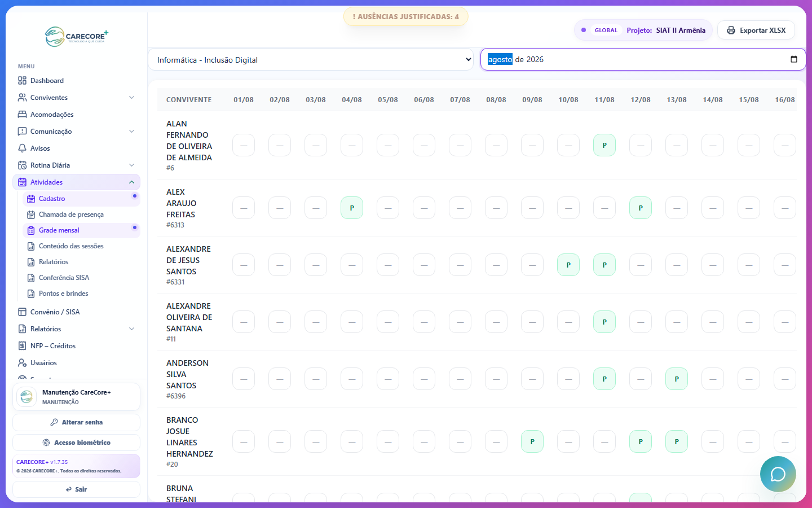Screen dimensions: 812x508
Task: Click the Projeto: SIAT II Arménia badge
Action: point(643,30)
